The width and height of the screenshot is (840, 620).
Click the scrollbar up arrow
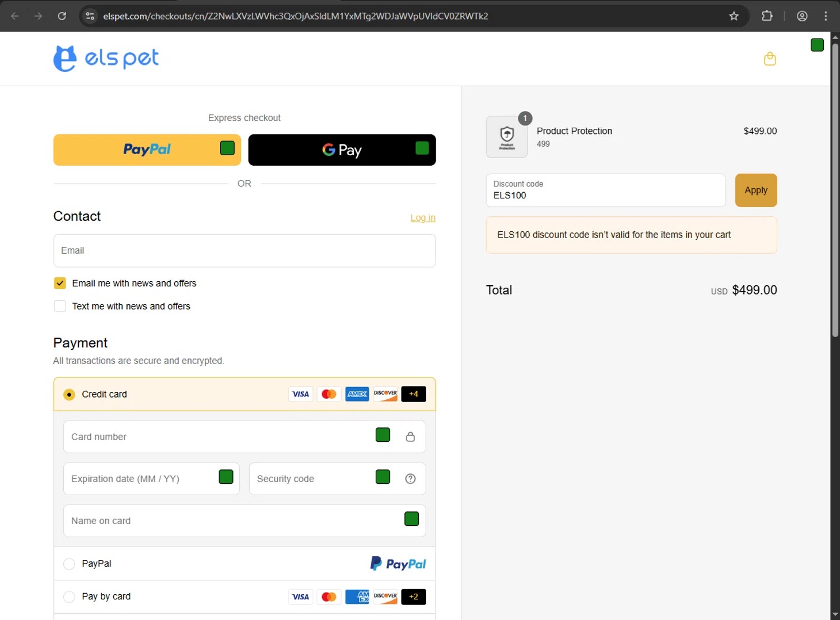[x=835, y=38]
